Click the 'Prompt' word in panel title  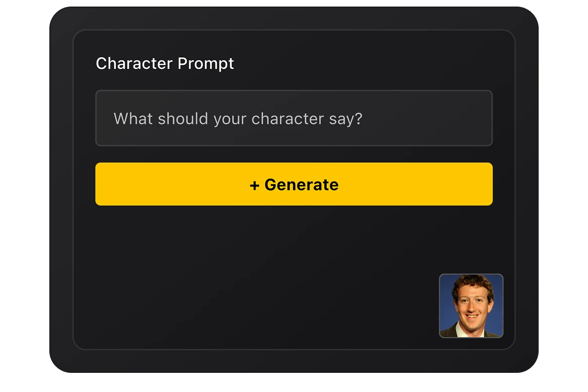(205, 64)
